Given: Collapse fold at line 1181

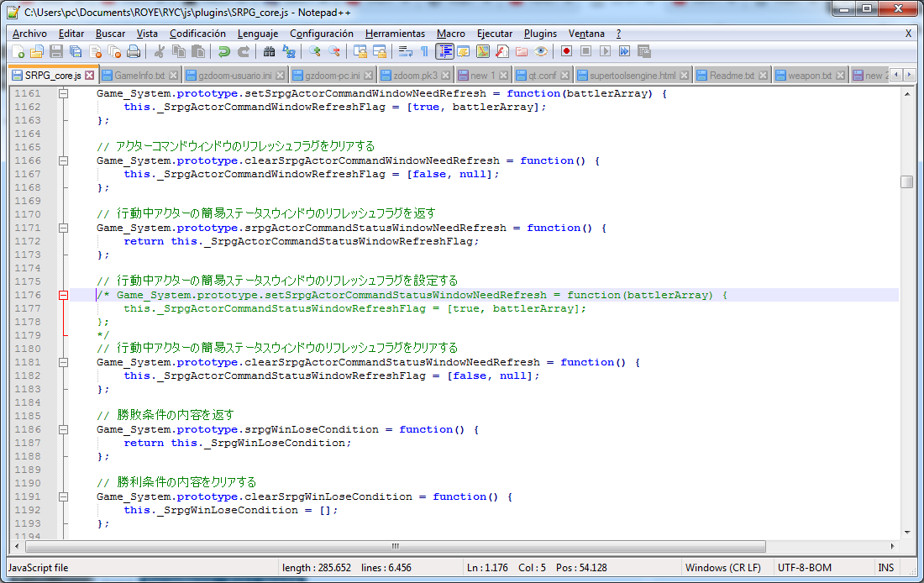Looking at the screenshot, I should (x=63, y=362).
